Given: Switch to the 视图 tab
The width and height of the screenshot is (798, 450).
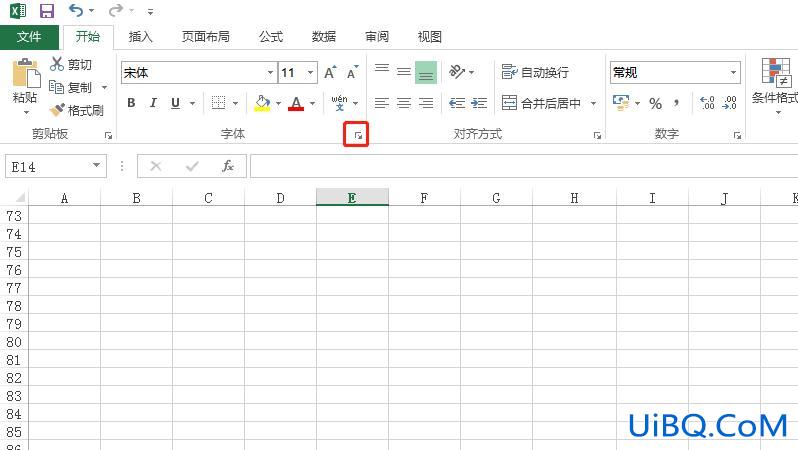Looking at the screenshot, I should pyautogui.click(x=430, y=37).
